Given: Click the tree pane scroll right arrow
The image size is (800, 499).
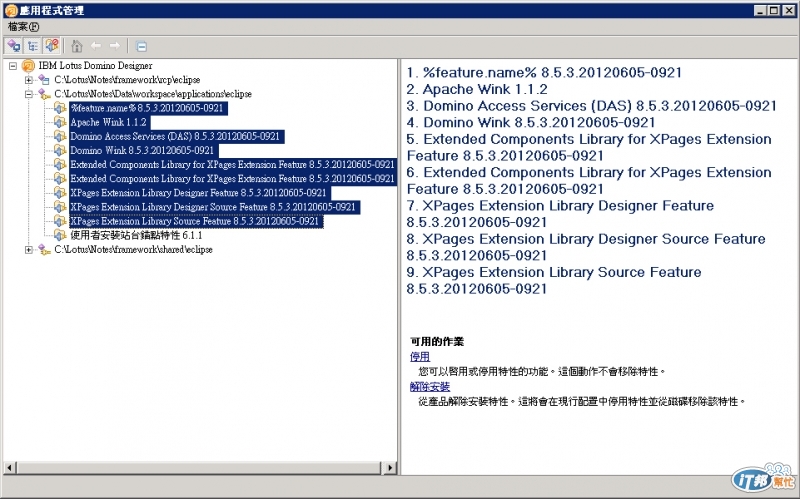Looking at the screenshot, I should (390, 467).
